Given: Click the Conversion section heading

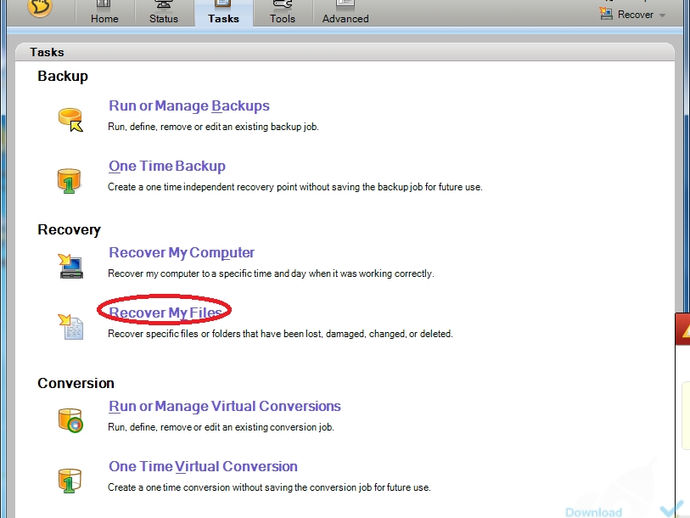Looking at the screenshot, I should pos(76,383).
